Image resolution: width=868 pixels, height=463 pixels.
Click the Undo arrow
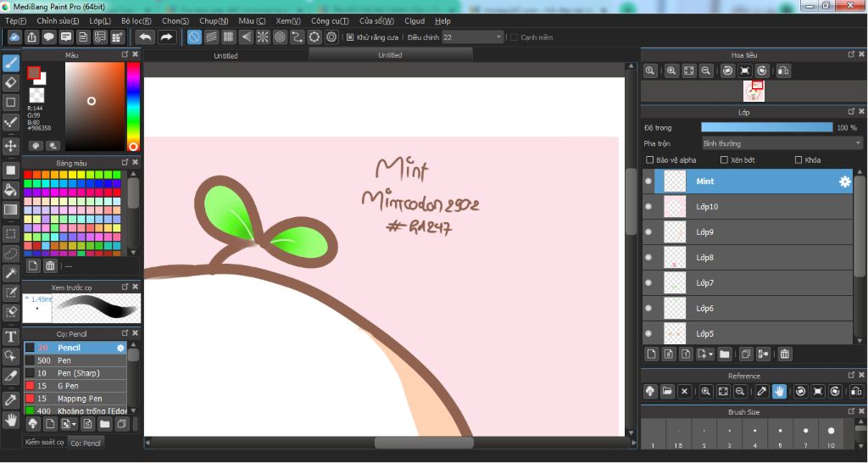145,37
